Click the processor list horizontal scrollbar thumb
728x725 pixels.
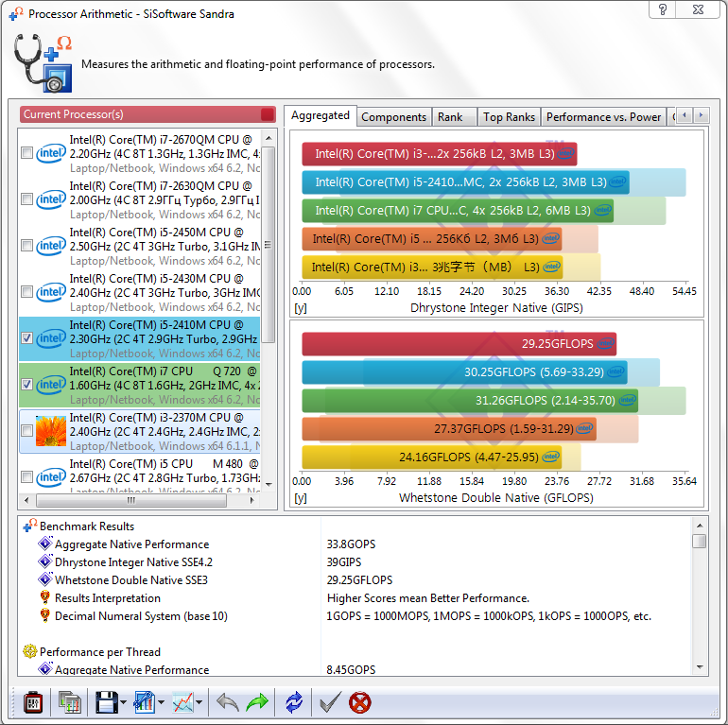tap(131, 500)
